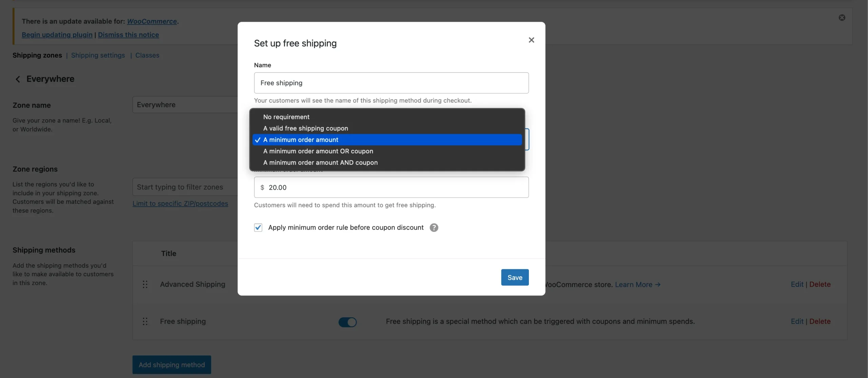Grab the Advanced Shipping drag handle
Screen dimensions: 868x378
[x=145, y=284]
